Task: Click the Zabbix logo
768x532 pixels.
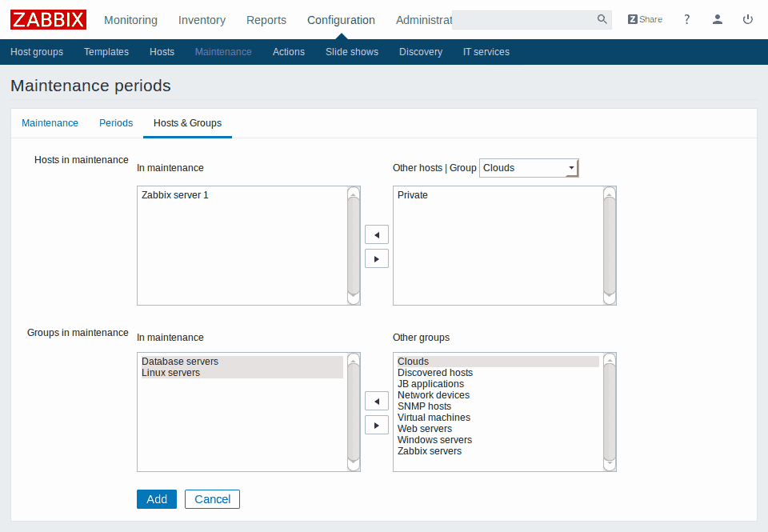Action: coord(48,19)
